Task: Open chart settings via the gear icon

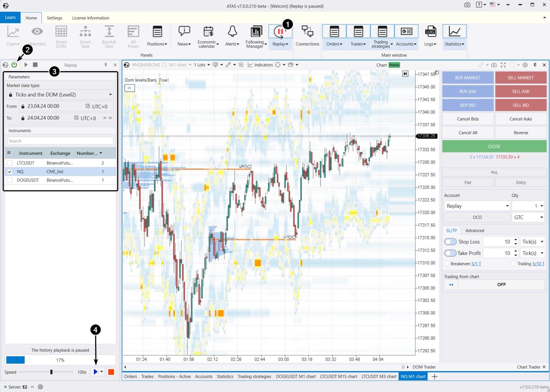Action: [x=525, y=65]
